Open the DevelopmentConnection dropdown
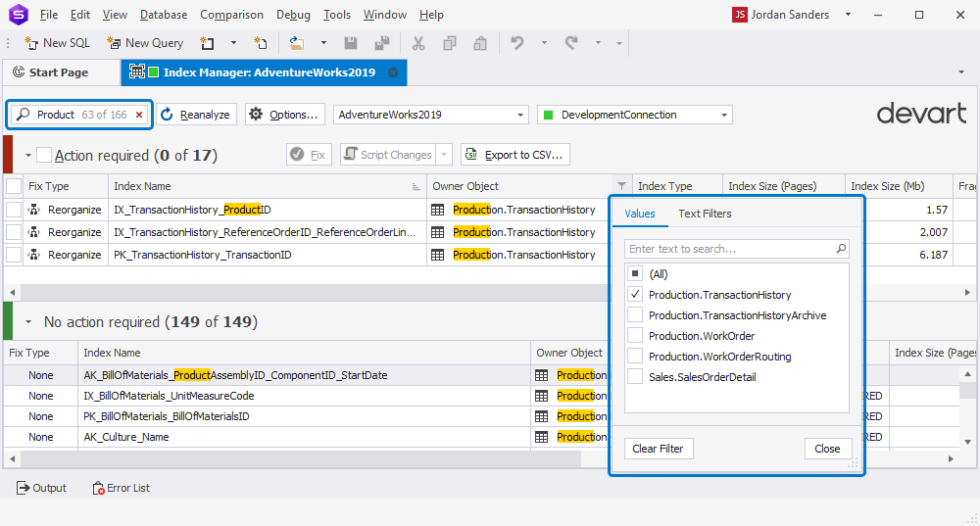Viewport: 980px width, 526px height. point(724,115)
